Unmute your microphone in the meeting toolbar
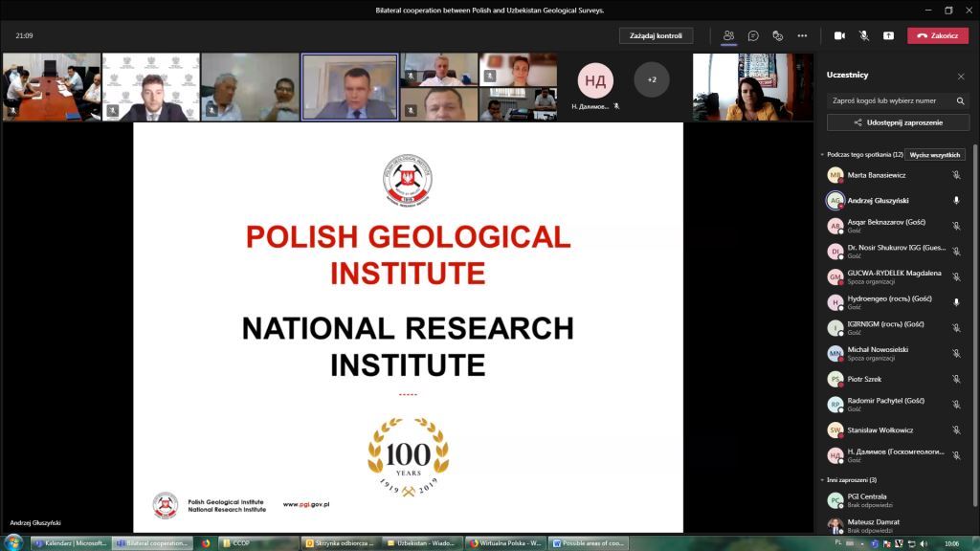Image resolution: width=980 pixels, height=551 pixels. 864,35
